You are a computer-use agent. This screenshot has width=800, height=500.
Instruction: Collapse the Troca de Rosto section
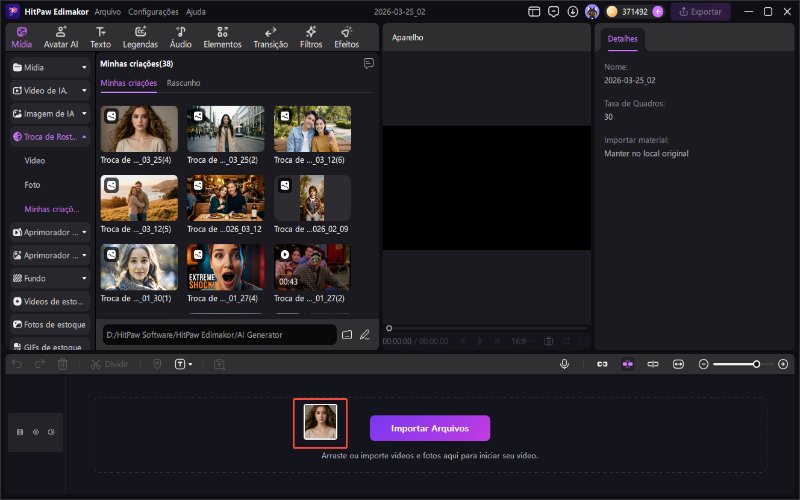coord(85,136)
